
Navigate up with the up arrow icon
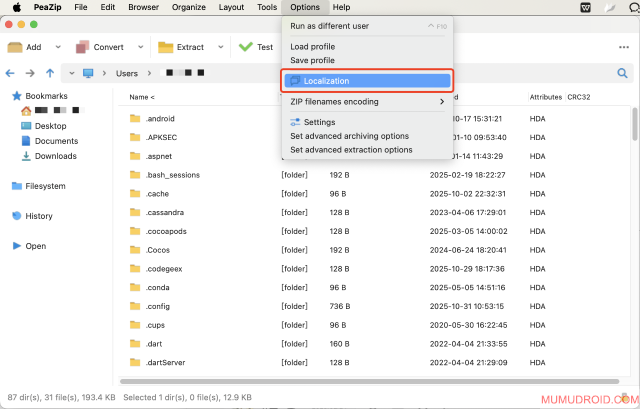click(x=51, y=73)
